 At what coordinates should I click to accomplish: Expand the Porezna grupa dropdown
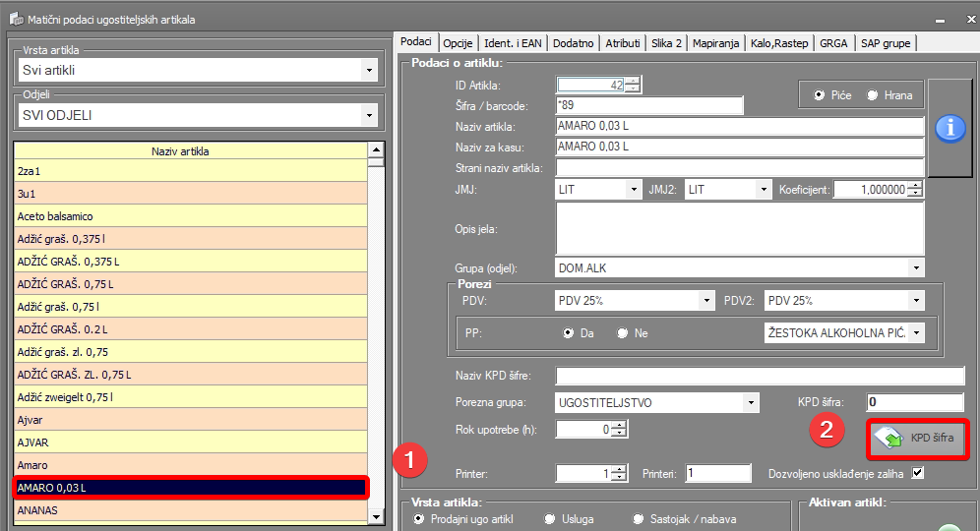click(751, 402)
